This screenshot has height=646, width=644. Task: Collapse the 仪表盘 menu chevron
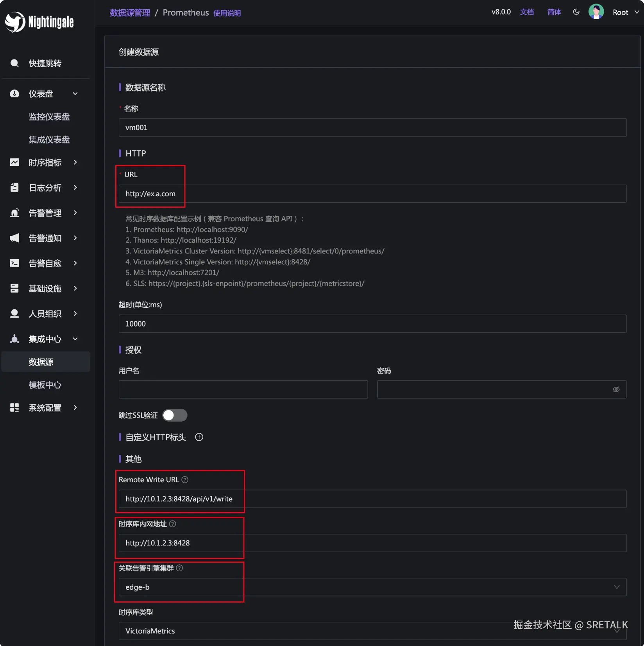click(75, 94)
